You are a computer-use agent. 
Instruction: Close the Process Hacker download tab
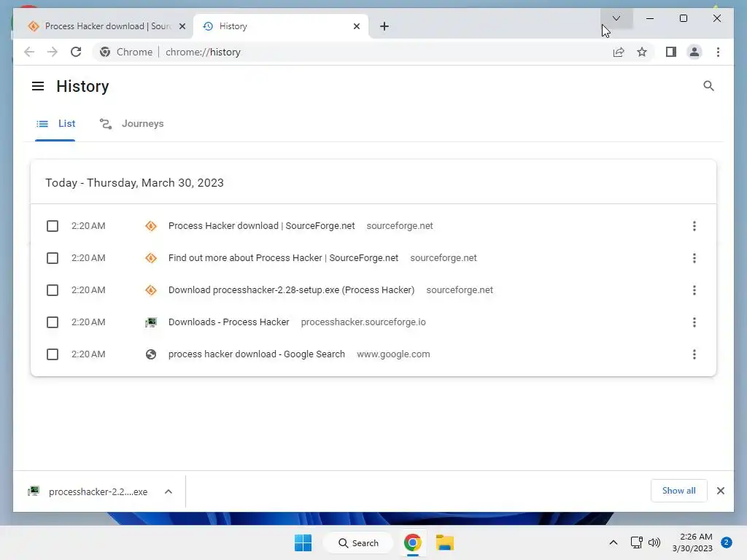[x=182, y=26]
